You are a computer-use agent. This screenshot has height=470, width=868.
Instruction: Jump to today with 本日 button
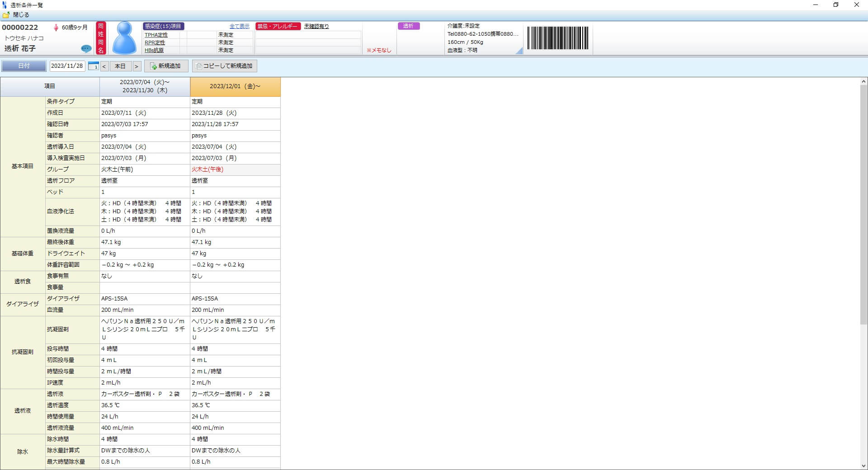[x=120, y=66]
